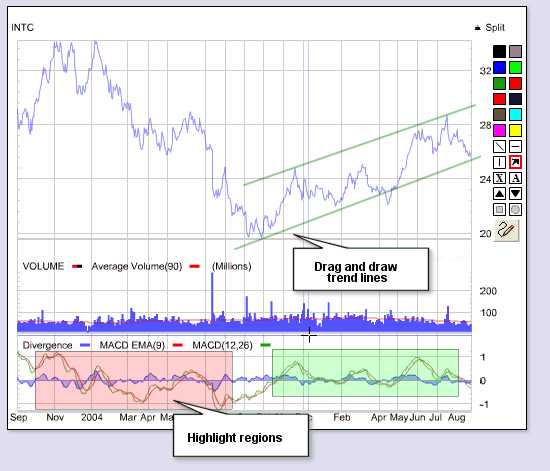This screenshot has height=471, width=550.
Task: Pick the black color swatch
Action: 499,52
